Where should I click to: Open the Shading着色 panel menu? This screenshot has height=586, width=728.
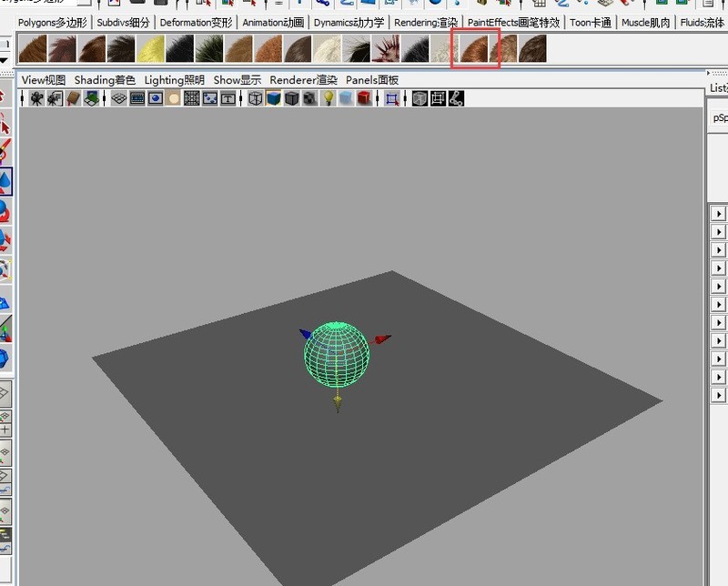pos(105,80)
